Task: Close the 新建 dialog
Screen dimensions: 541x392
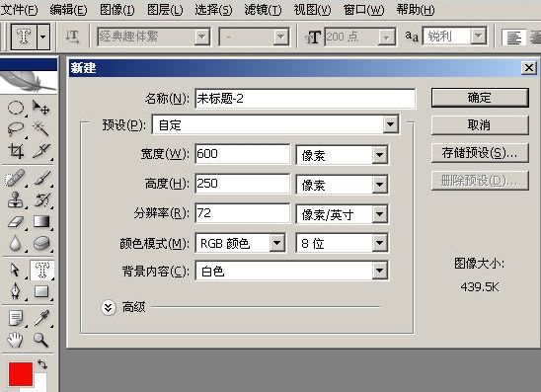Action: tap(529, 67)
